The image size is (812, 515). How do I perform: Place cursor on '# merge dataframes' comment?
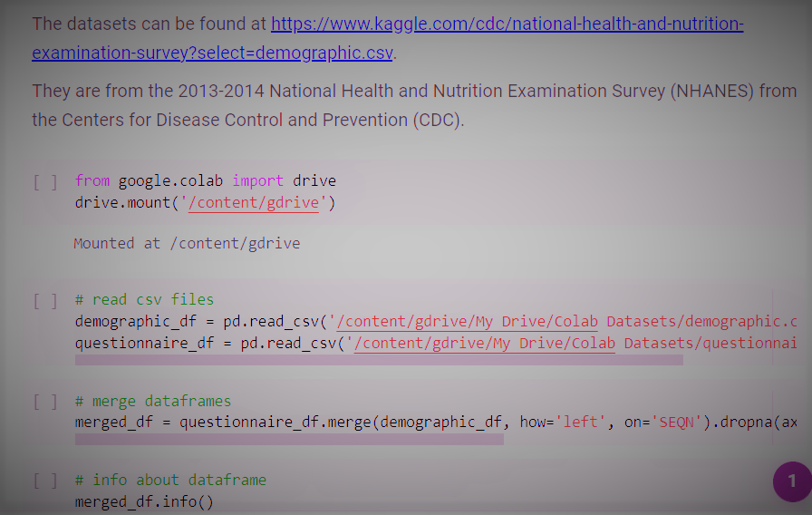[152, 401]
